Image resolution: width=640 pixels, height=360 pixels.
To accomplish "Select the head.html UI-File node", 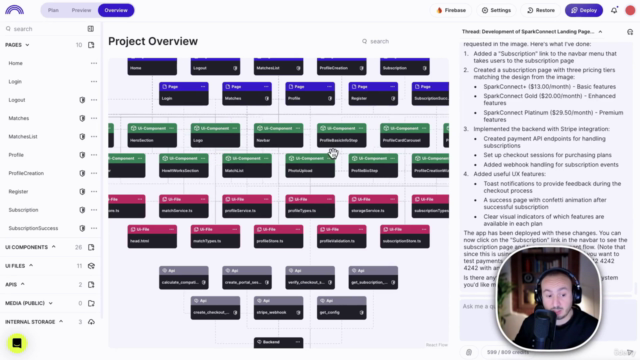I will [x=152, y=236].
